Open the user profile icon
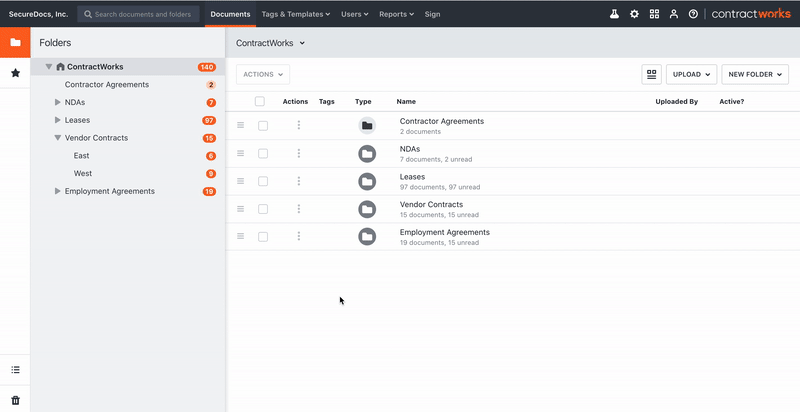The width and height of the screenshot is (800, 412). pyautogui.click(x=674, y=14)
